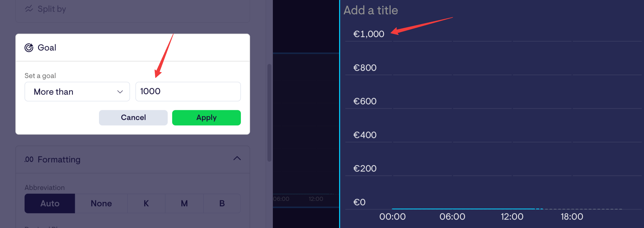Switch abbreviation to None
Screen dimensions: 644x228
tap(101, 203)
